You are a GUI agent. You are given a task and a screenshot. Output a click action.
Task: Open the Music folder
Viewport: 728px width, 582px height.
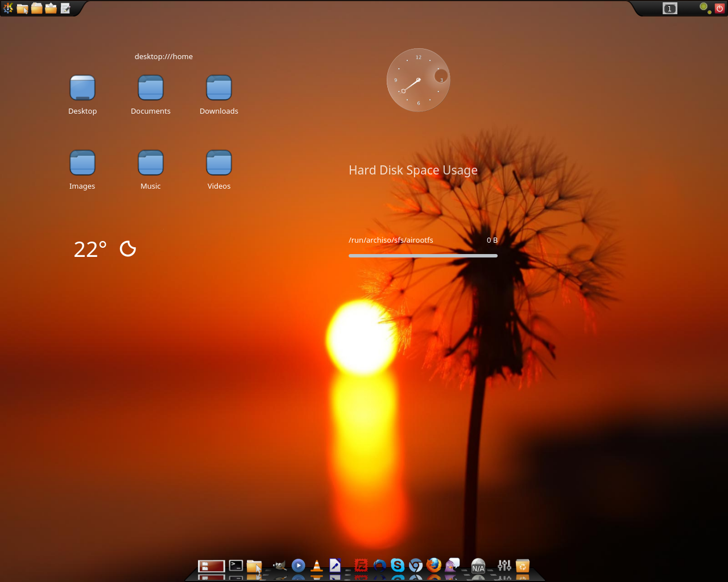pos(151,163)
